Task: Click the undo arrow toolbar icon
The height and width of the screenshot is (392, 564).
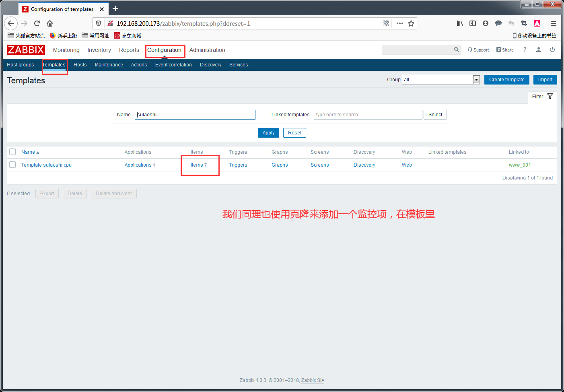Action: pos(511,23)
